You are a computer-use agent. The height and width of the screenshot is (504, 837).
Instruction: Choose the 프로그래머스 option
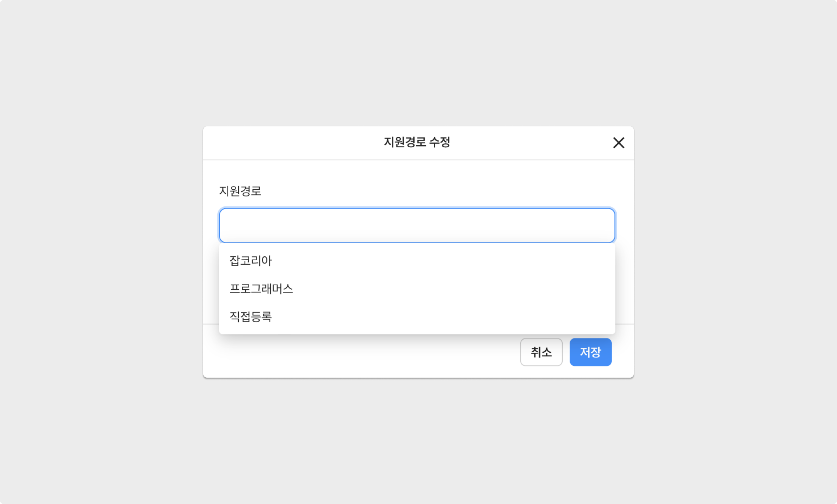[x=261, y=289]
